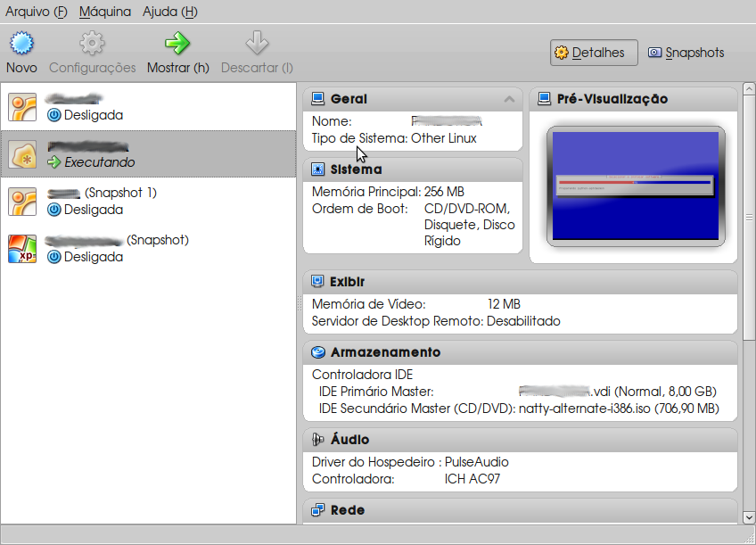Click the down arrow on the right scrollbar
The width and height of the screenshot is (756, 545).
pyautogui.click(x=749, y=518)
